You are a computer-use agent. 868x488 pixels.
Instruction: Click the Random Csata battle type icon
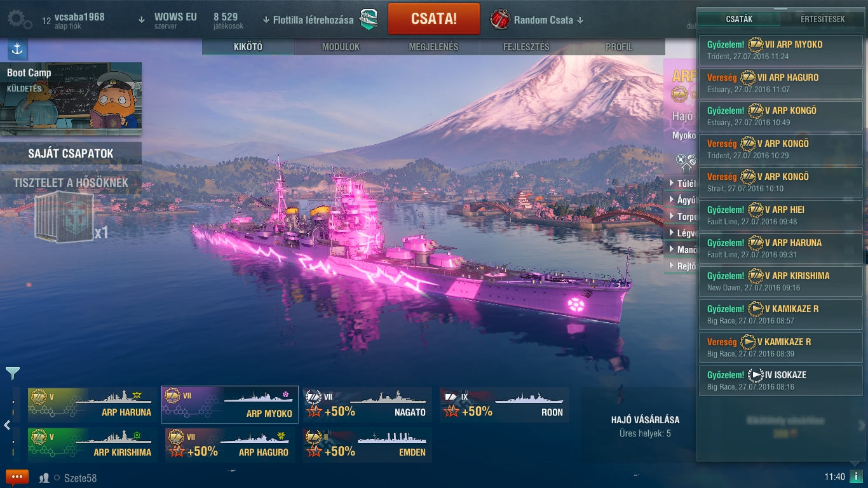[x=500, y=20]
